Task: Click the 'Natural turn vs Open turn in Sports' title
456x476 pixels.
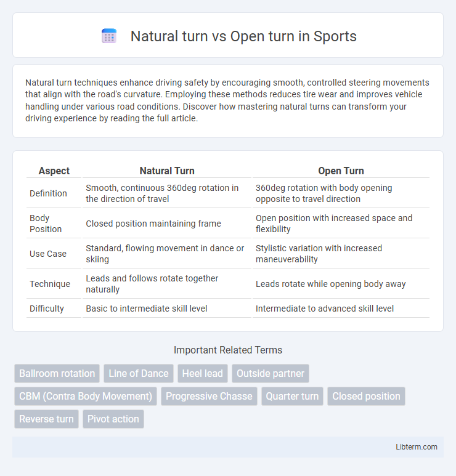Action: 243,36
